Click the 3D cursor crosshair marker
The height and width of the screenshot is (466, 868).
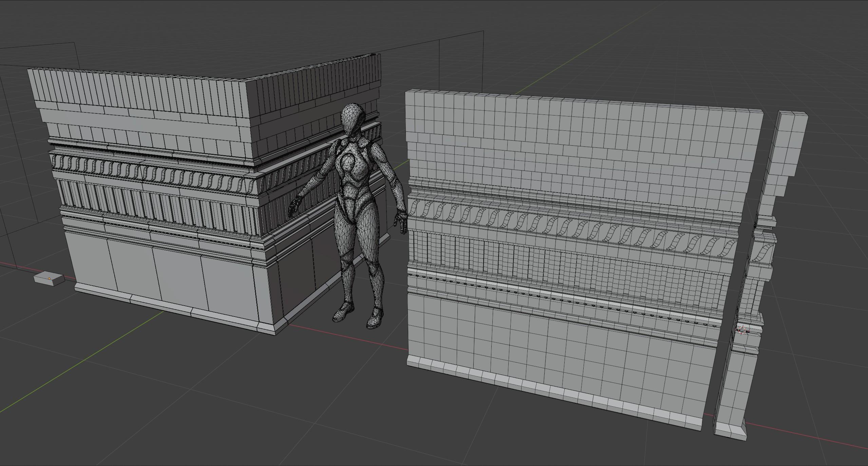742,330
